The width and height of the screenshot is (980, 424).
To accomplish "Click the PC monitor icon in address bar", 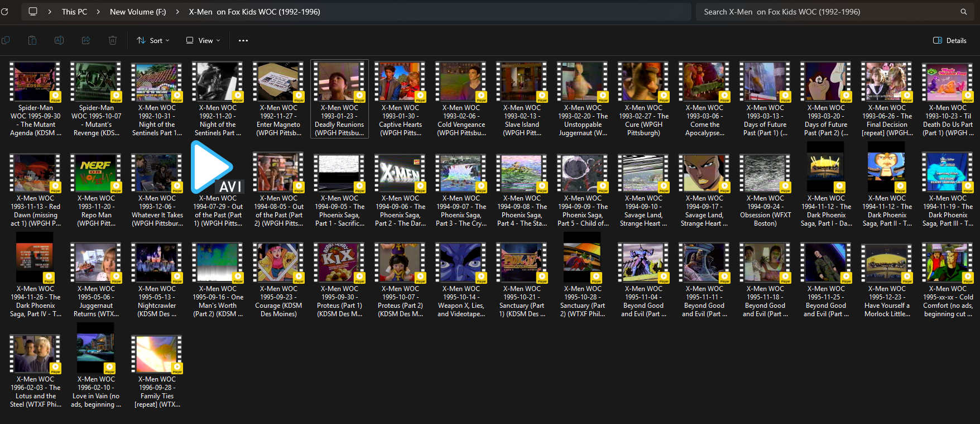I will [x=33, y=12].
